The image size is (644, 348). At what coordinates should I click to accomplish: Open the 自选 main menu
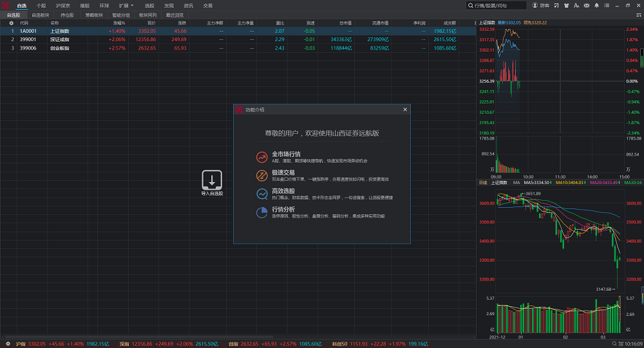click(x=21, y=6)
